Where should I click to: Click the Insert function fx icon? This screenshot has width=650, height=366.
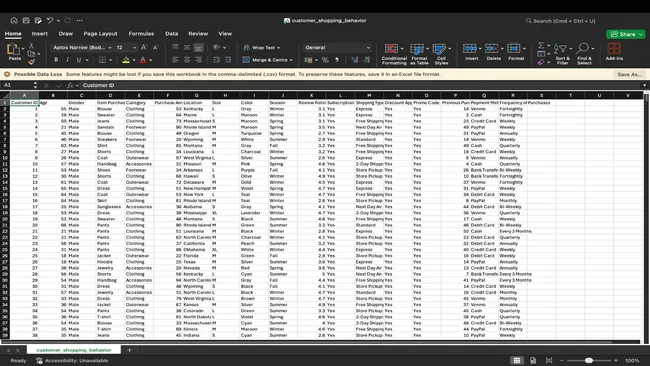click(70, 85)
